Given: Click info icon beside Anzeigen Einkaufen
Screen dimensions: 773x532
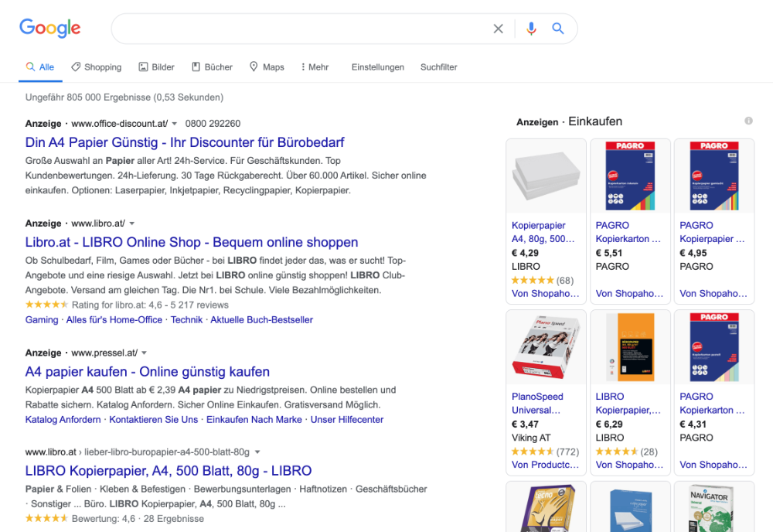Looking at the screenshot, I should [748, 121].
